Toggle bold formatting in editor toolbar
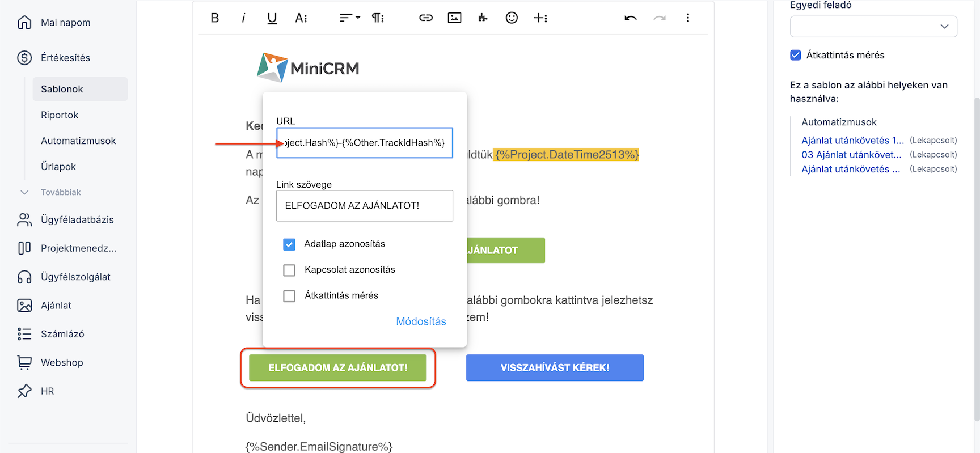This screenshot has width=980, height=453. (x=214, y=18)
